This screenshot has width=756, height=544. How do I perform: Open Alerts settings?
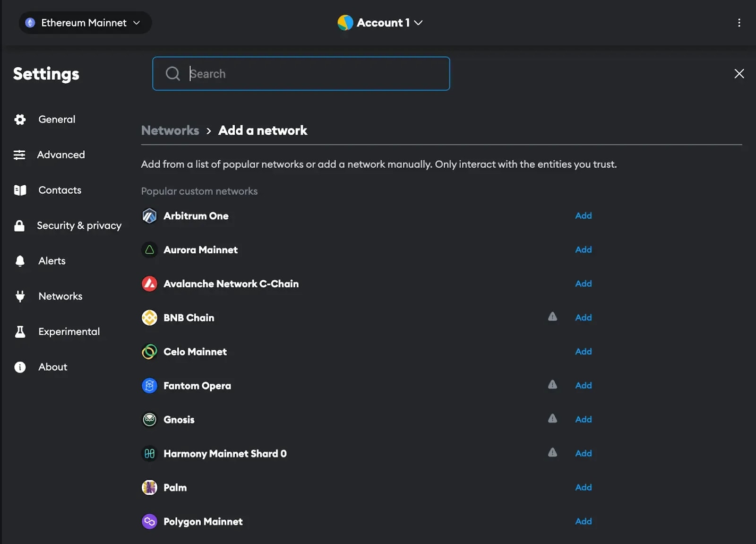click(52, 261)
